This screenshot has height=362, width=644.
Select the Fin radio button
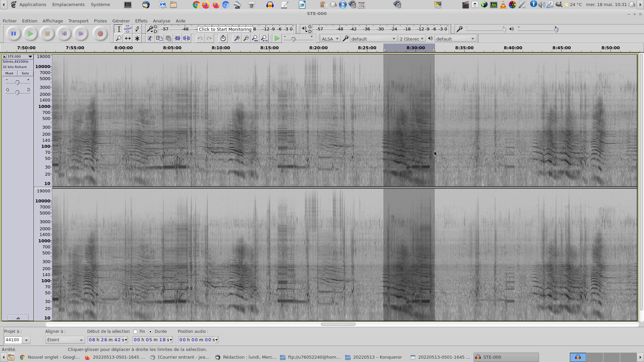[136, 331]
